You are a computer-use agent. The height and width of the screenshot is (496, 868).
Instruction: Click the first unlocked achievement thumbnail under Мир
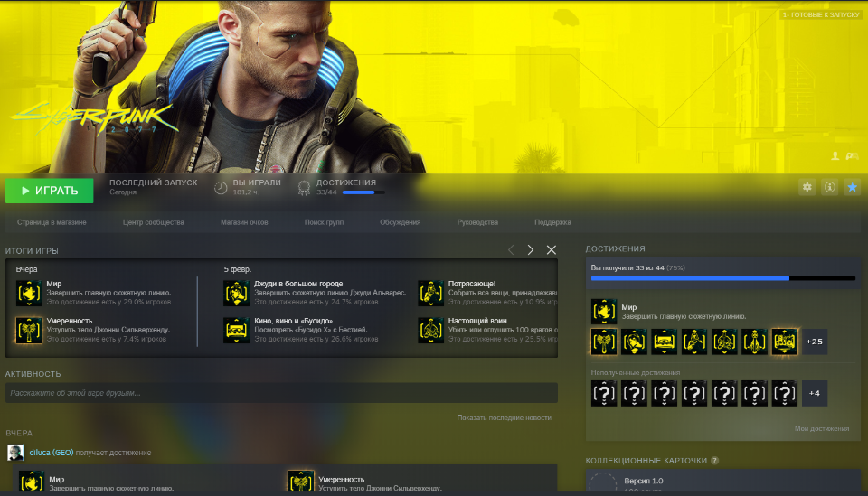pyautogui.click(x=604, y=342)
